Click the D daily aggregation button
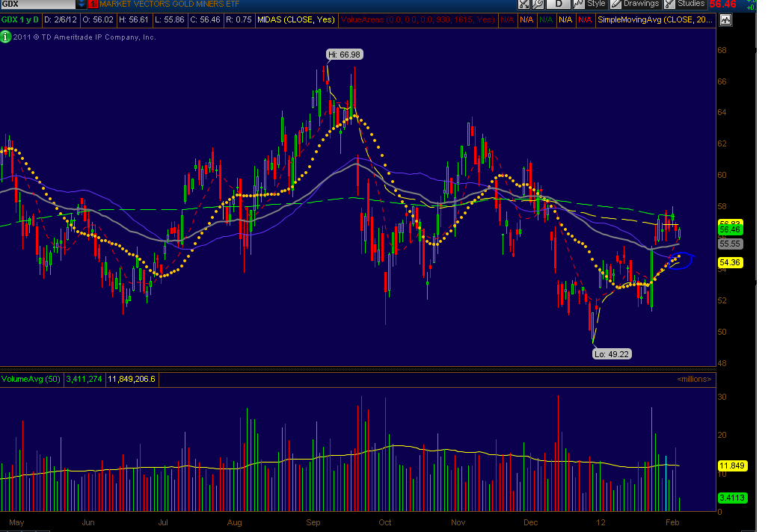Image resolution: width=774 pixels, height=532 pixels. point(559,4)
